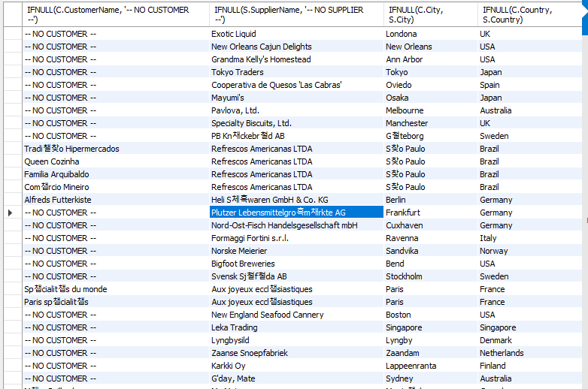The image size is (588, 389).
Task: Select the Pavlova, Ltd. cell
Action: [x=296, y=110]
